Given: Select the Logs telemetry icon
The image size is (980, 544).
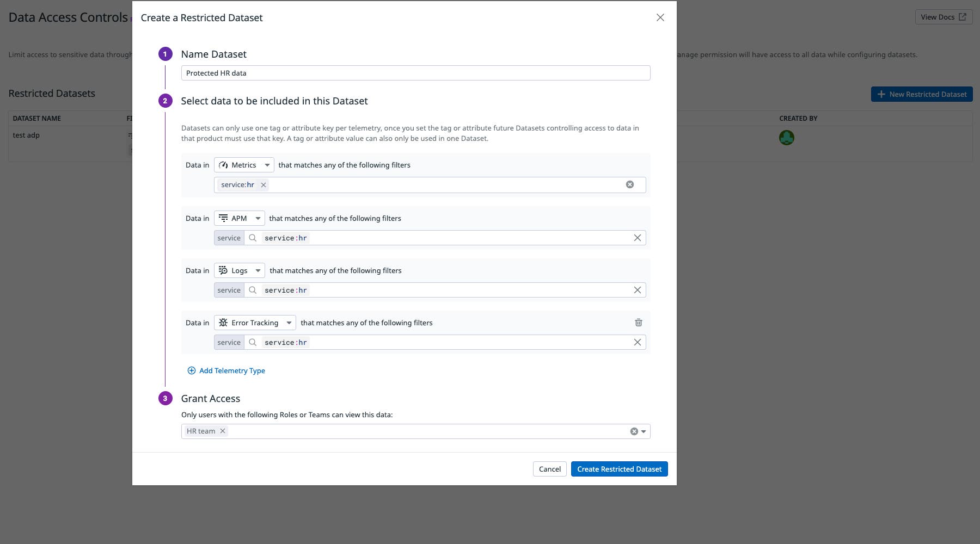Looking at the screenshot, I should (223, 270).
